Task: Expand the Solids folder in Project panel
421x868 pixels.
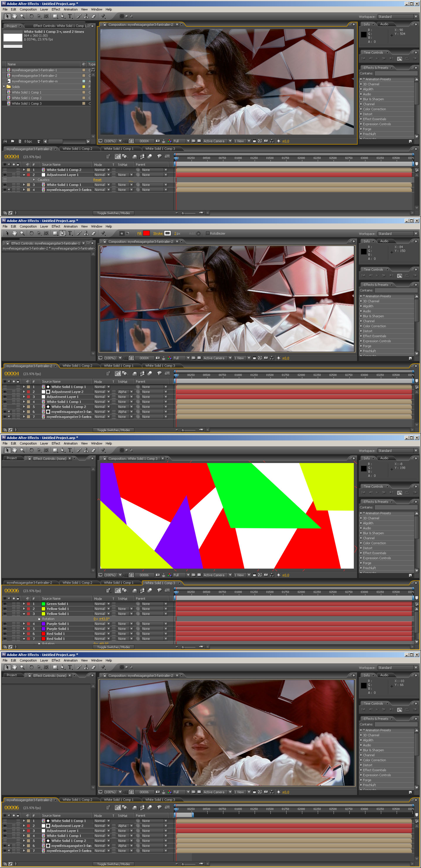Action: [x=4, y=87]
